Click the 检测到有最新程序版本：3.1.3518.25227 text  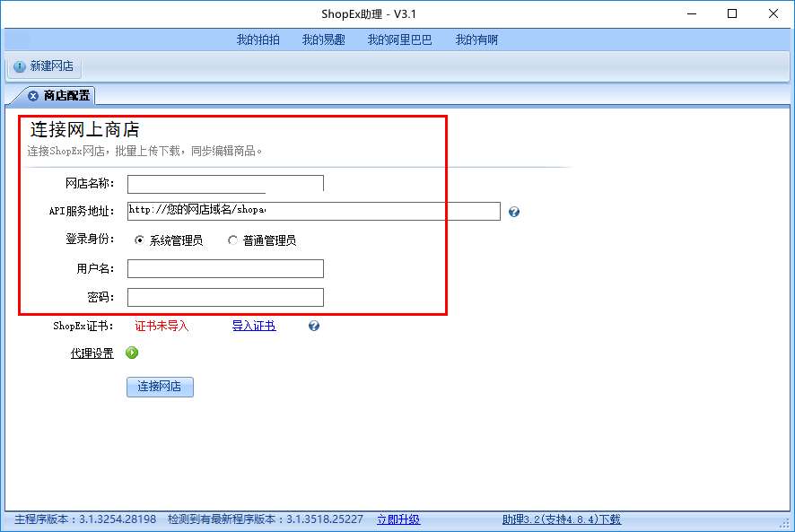pyautogui.click(x=266, y=519)
